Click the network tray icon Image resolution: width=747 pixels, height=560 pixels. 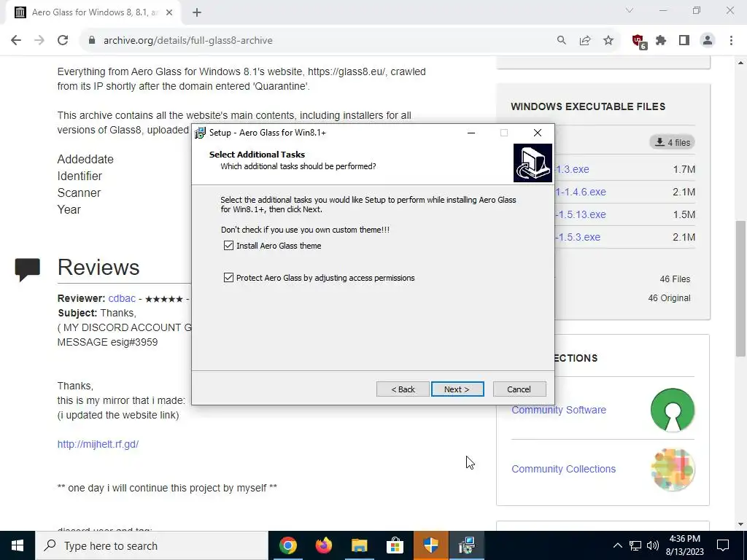coord(635,545)
